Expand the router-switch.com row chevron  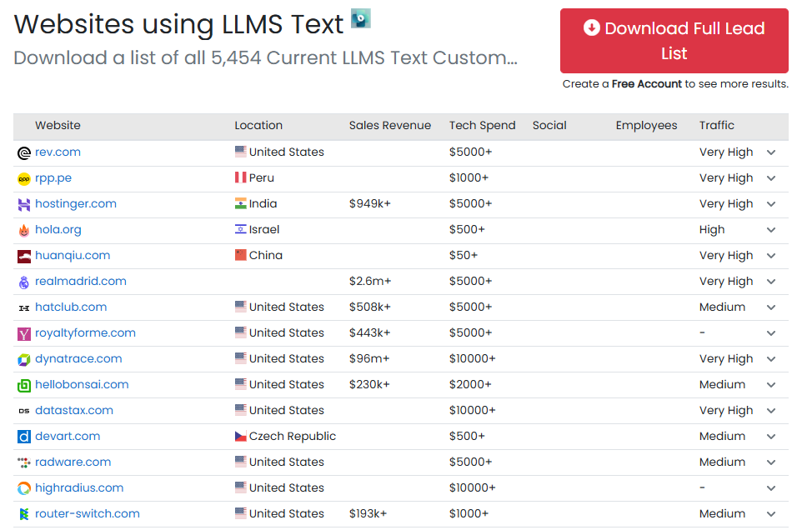[x=770, y=514]
